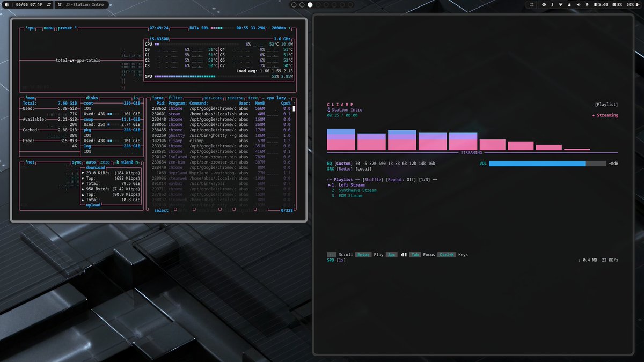The width and height of the screenshot is (644, 362).
Task: Click the Cpu% column header
Action: (x=285, y=103)
